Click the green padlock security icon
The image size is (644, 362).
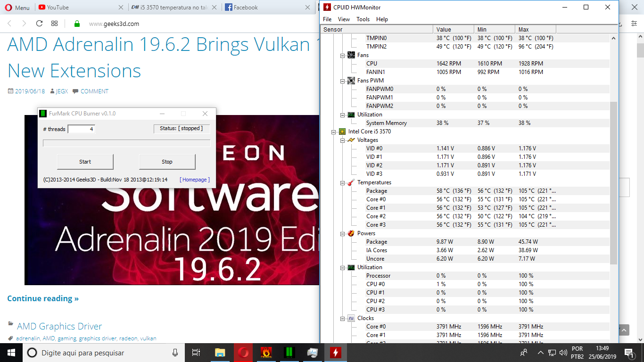[77, 24]
